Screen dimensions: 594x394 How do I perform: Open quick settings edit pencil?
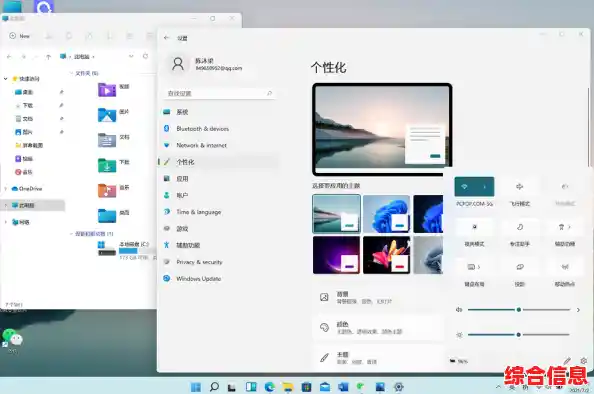tap(567, 361)
